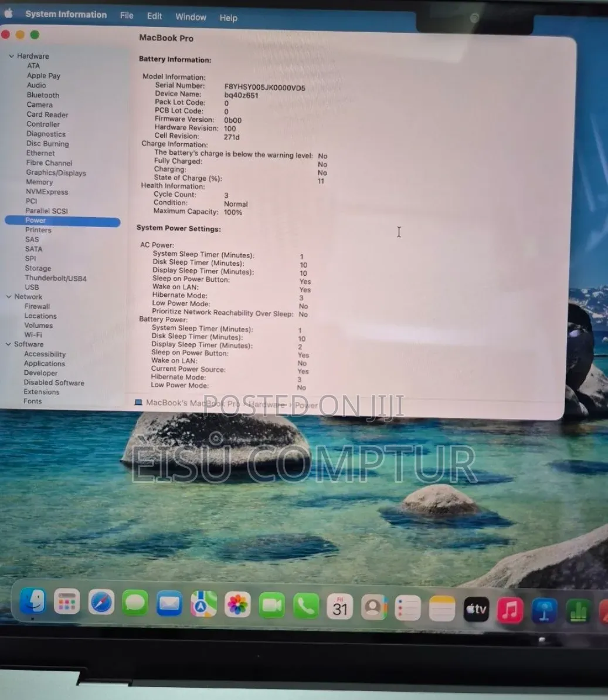Select Accessibility under Software
Screen dimensions: 608x700
pos(45,354)
